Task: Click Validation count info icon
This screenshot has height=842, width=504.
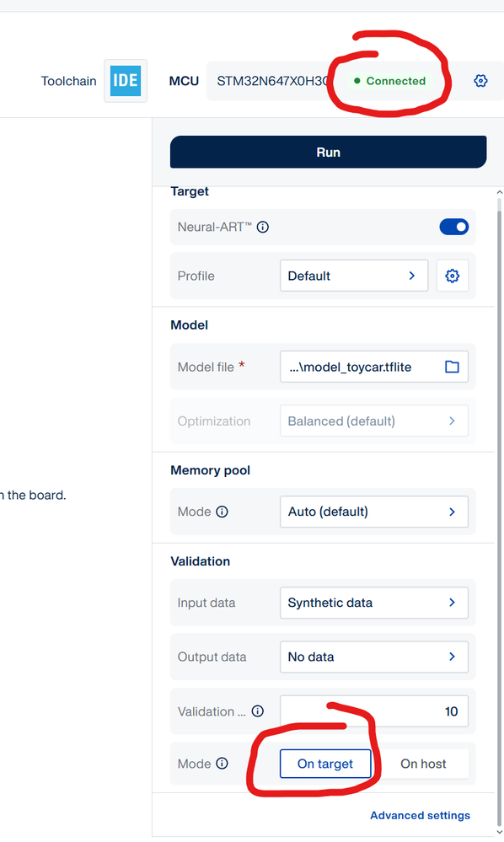Action: tap(258, 711)
